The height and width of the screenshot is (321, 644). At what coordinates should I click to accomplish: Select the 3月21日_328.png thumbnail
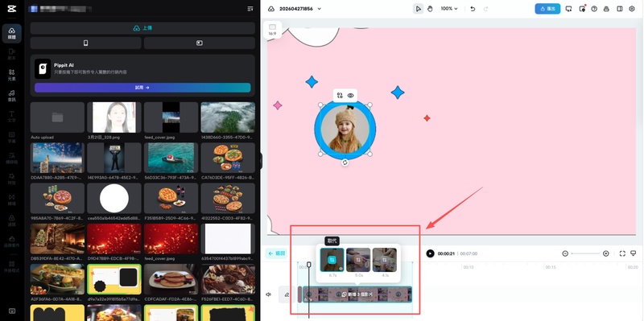pos(114,117)
